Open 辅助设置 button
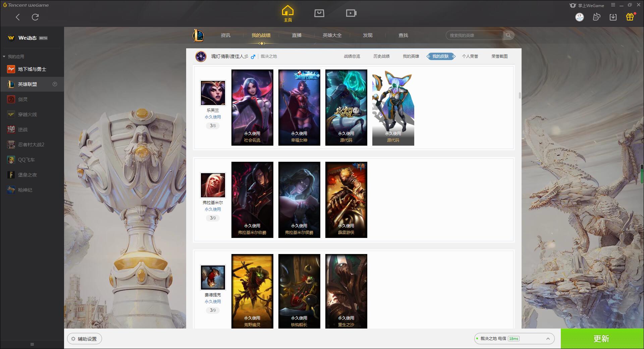 pyautogui.click(x=85, y=339)
